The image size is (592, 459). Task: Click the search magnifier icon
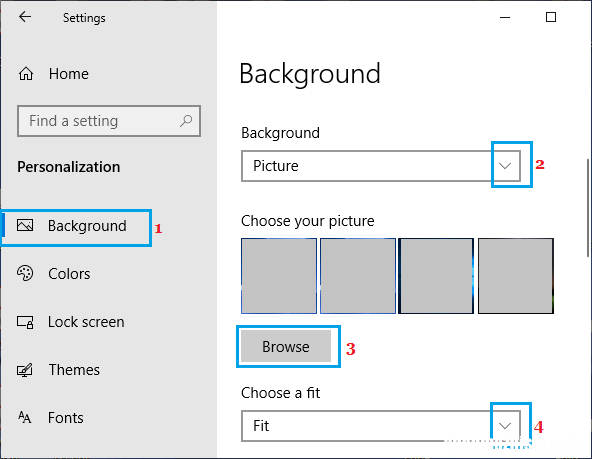(x=186, y=121)
